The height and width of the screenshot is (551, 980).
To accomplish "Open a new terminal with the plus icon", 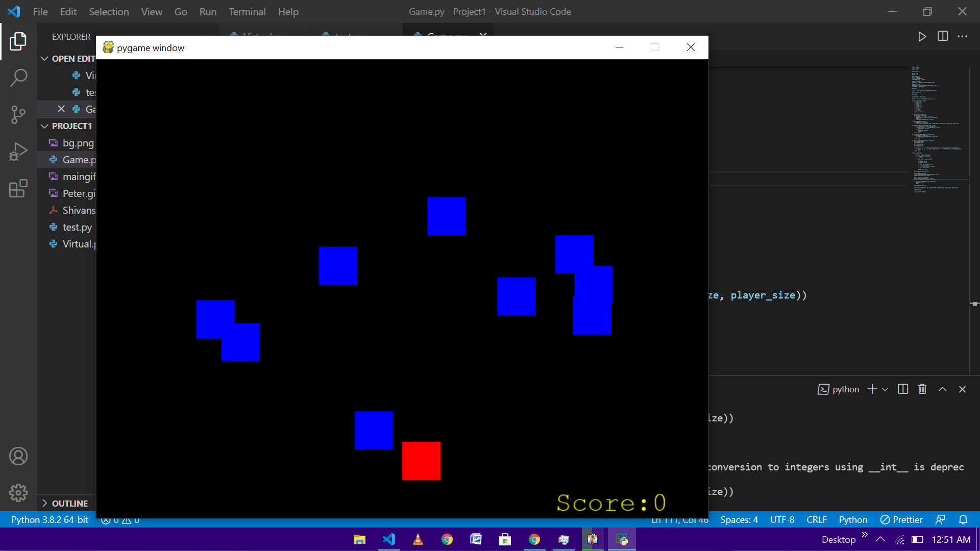I will coord(871,389).
